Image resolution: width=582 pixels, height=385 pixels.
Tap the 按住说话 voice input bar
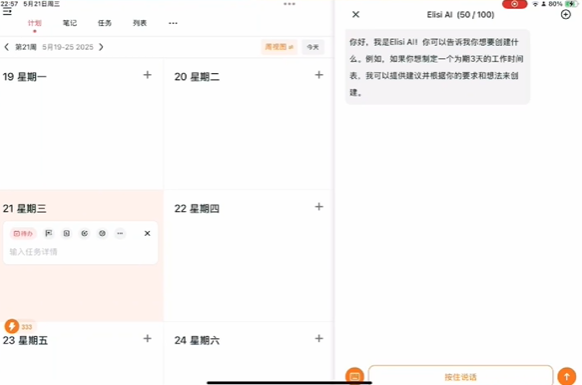point(461,375)
